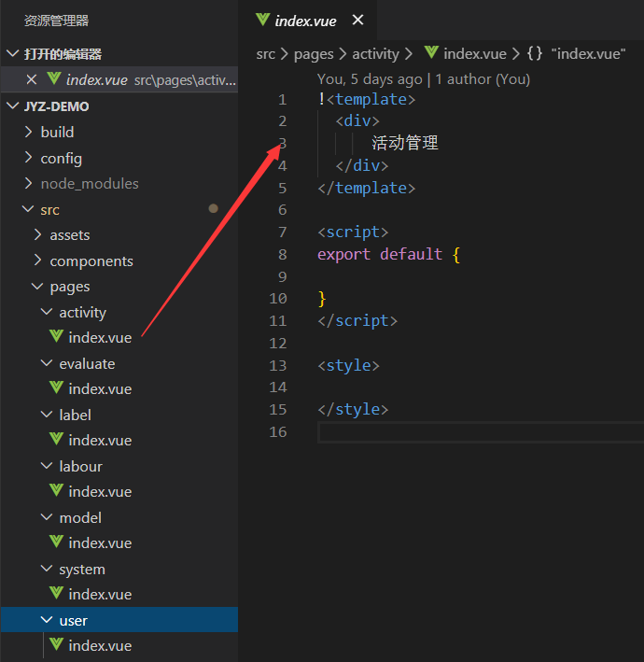The height and width of the screenshot is (662, 644).
Task: Click the "index.vue" symbol breadcrumb
Action: click(588, 54)
